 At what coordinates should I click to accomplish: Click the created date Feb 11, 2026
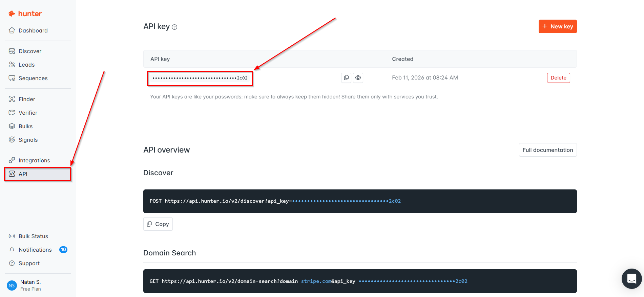click(425, 78)
